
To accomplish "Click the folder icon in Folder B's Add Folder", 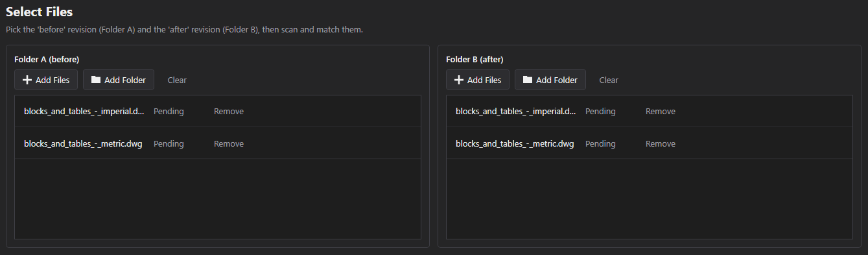I will pyautogui.click(x=528, y=80).
